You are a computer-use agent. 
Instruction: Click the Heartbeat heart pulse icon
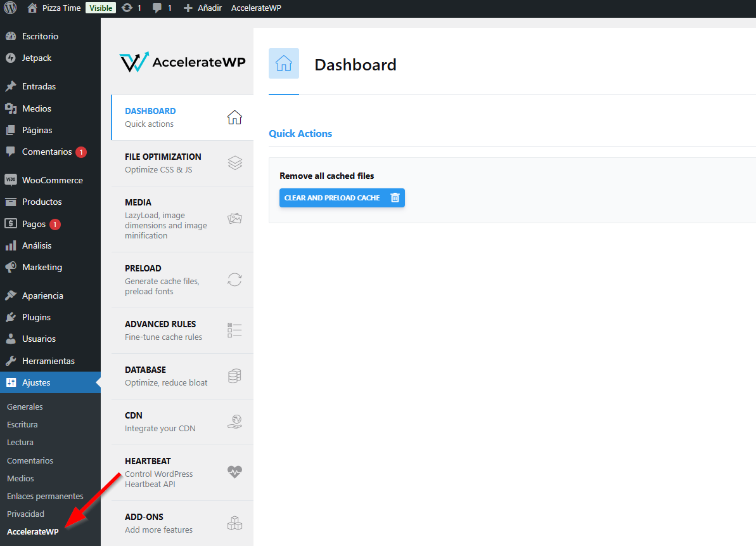pos(235,472)
